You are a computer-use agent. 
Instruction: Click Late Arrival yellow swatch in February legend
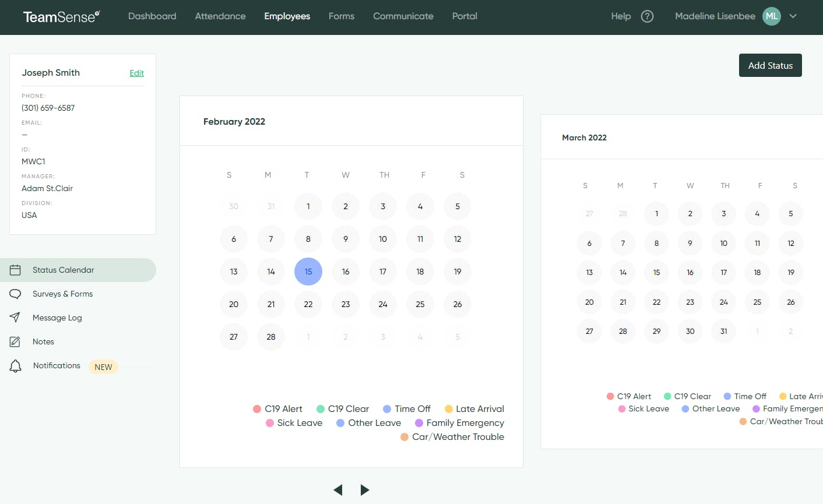(449, 409)
